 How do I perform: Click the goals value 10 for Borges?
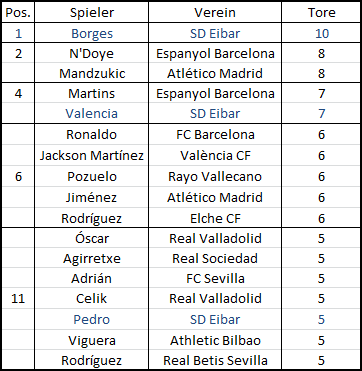pos(321,33)
